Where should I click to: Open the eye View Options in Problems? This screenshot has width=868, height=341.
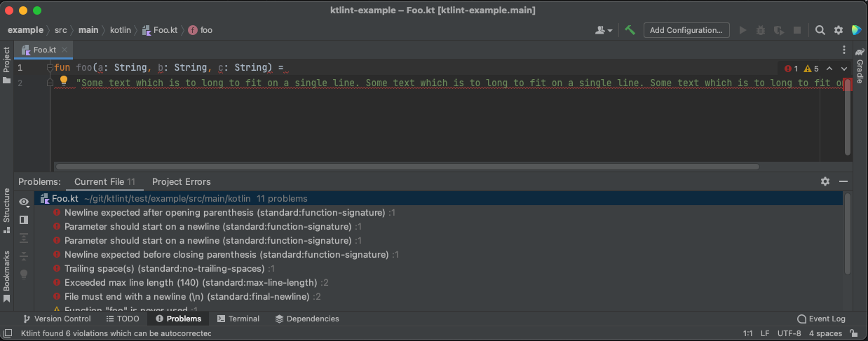(x=24, y=202)
